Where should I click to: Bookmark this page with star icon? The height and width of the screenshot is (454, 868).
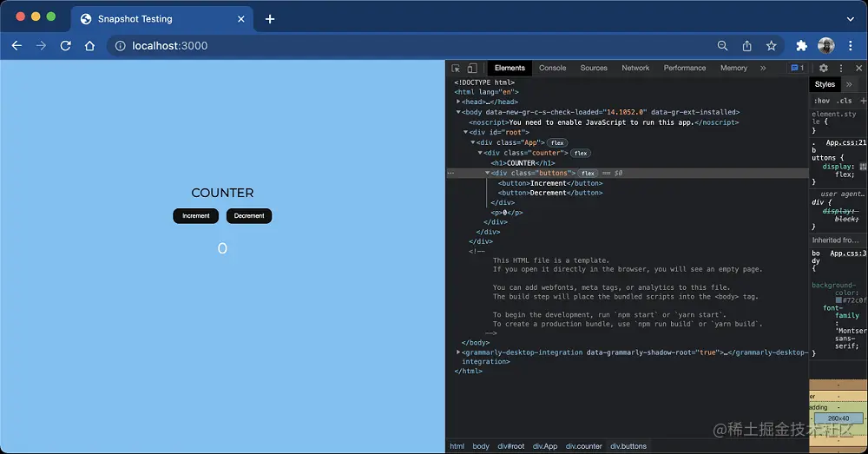tap(771, 46)
